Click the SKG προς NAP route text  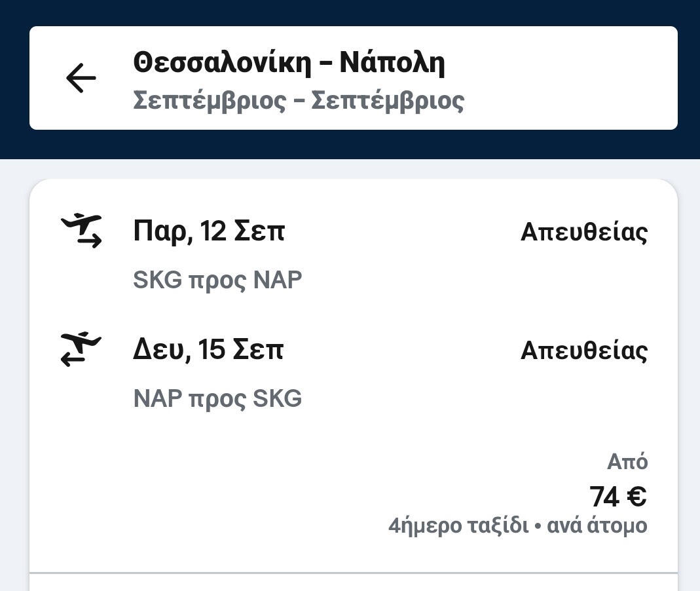[217, 280]
